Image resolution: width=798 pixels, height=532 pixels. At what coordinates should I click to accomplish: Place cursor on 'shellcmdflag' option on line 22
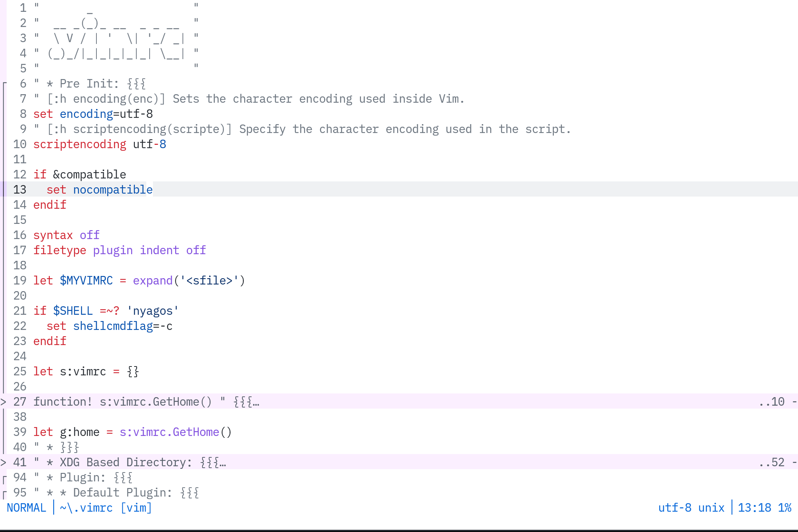[113, 326]
